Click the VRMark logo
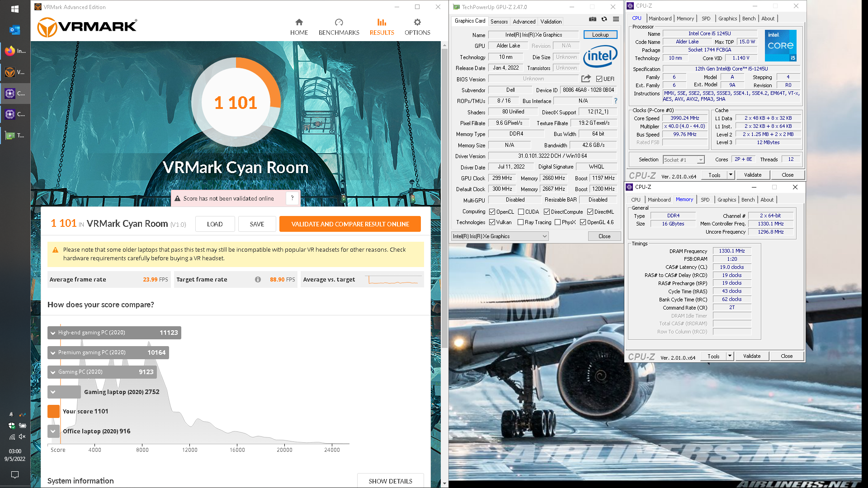The height and width of the screenshot is (488, 868). [87, 27]
